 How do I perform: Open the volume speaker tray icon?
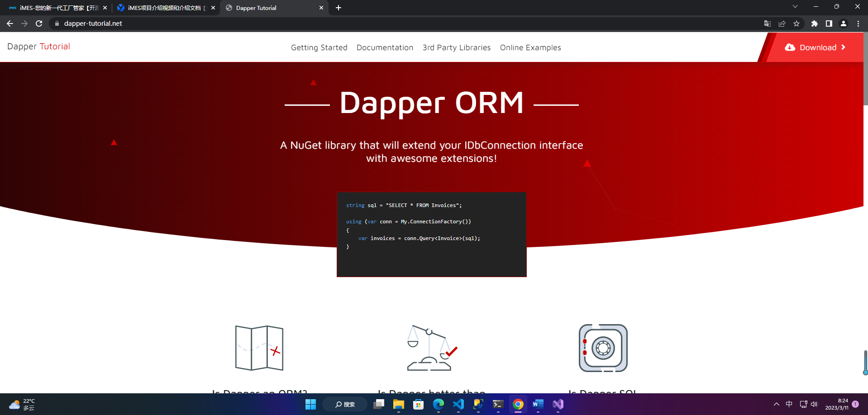click(814, 404)
